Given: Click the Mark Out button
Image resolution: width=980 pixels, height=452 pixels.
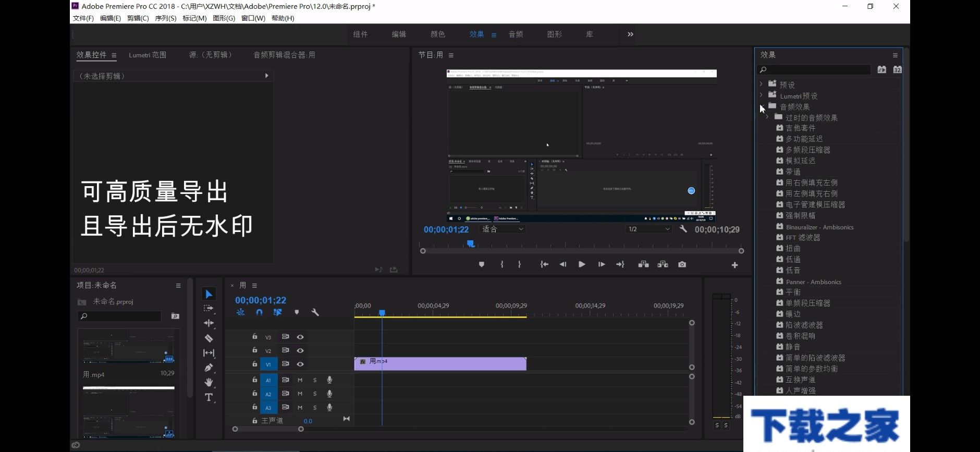Looking at the screenshot, I should tap(520, 265).
